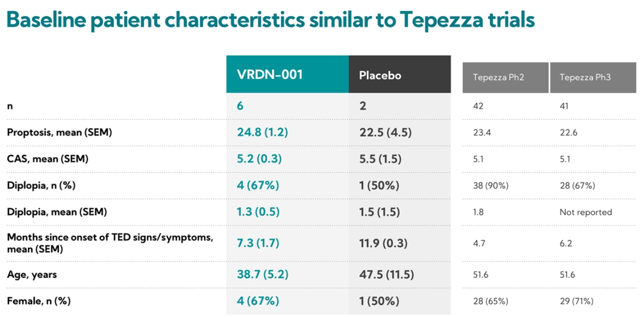Click the "Not reported" cell under Tepezza Ph3
Image resolution: width=644 pixels, height=317 pixels.
coord(586,212)
